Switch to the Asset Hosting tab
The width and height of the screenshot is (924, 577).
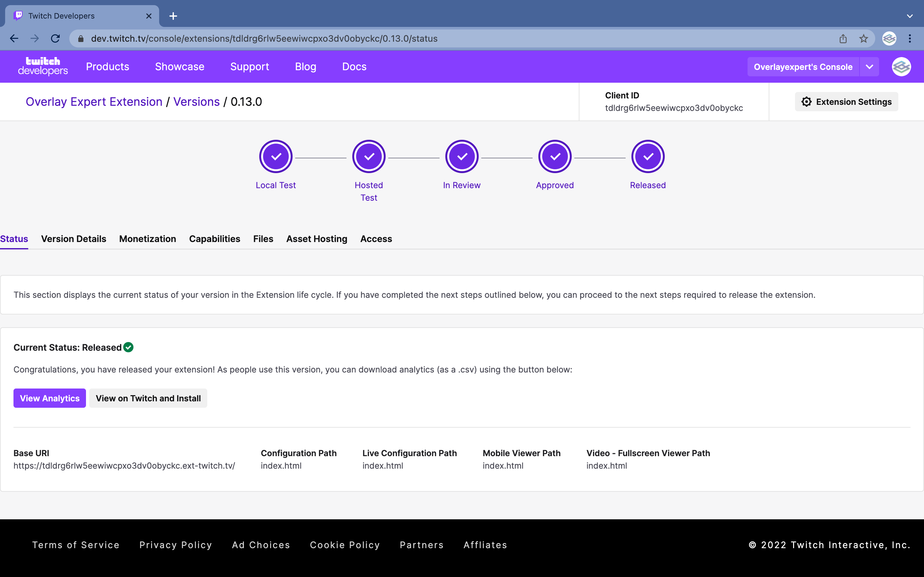coord(317,239)
